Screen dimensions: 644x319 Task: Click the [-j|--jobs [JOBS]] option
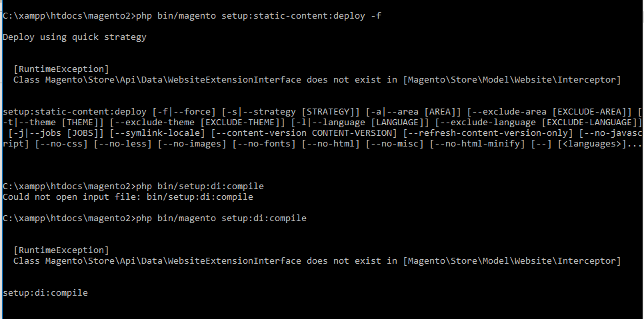55,133
